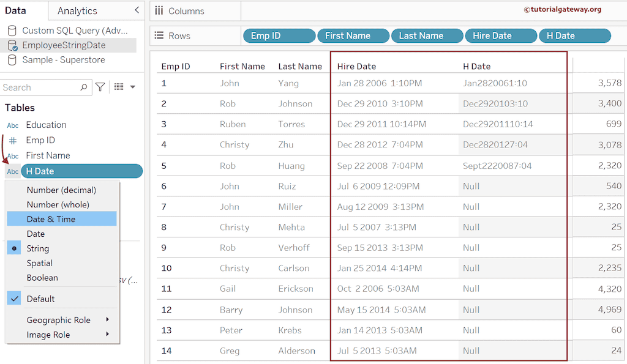Click in the Search fields box
Image resolution: width=627 pixels, height=364 pixels.
pyautogui.click(x=40, y=87)
